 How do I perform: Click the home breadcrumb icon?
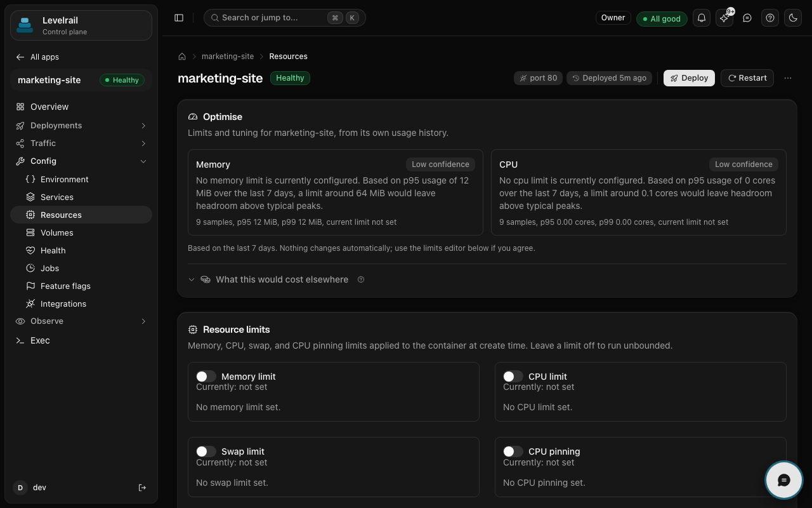click(x=182, y=57)
